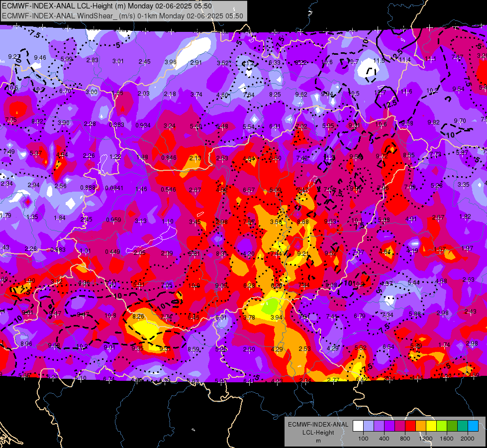The image size is (487, 448).
Task: Click the wind shear value '7.05'
Action: 167,285
